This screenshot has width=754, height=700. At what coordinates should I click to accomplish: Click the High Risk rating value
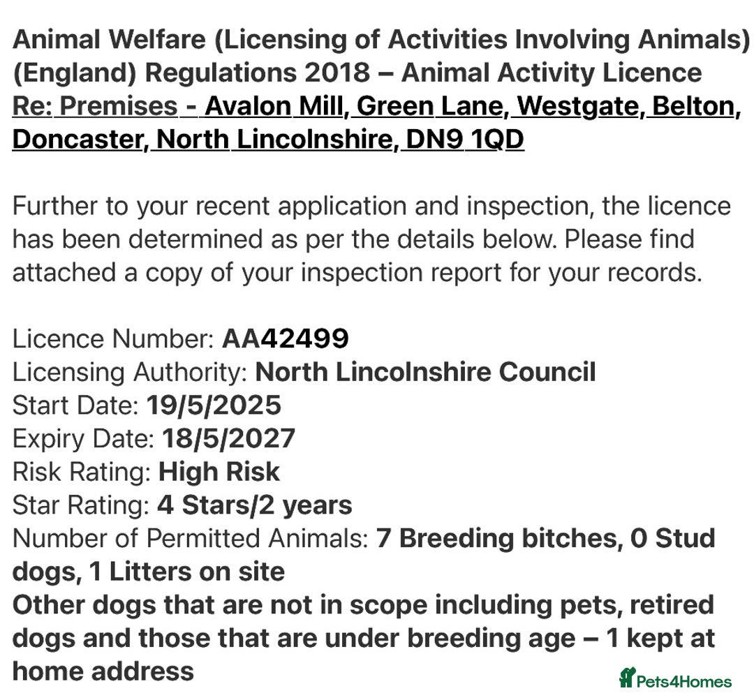(219, 472)
